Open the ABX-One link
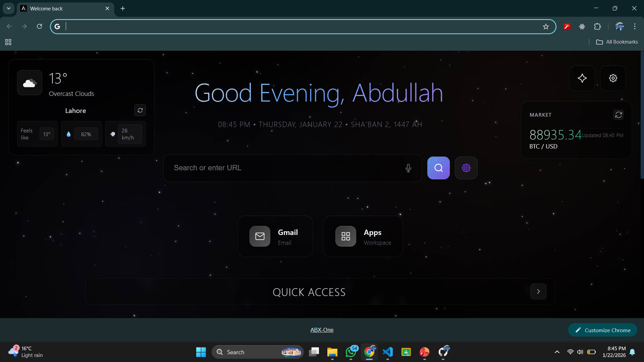Viewport: 644px width, 362px height. (x=322, y=330)
